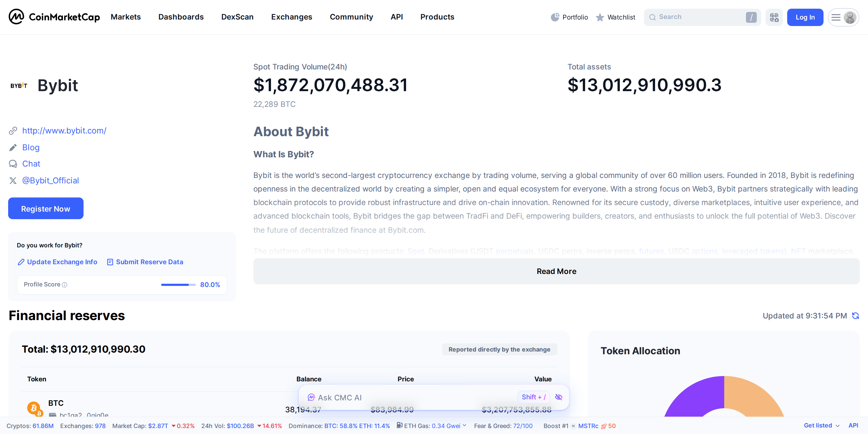Click the Portfolio text link
The height and width of the screenshot is (434, 868).
(575, 17)
